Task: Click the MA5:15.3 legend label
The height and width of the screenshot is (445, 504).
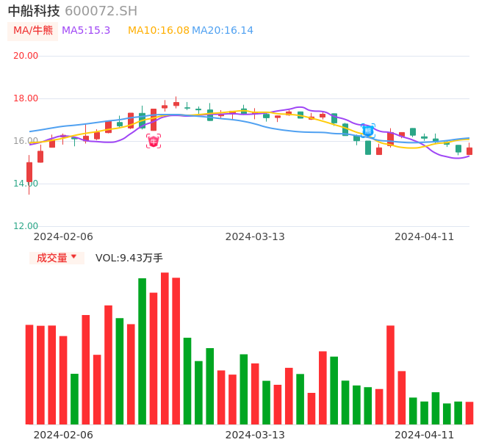Action: tap(86, 31)
